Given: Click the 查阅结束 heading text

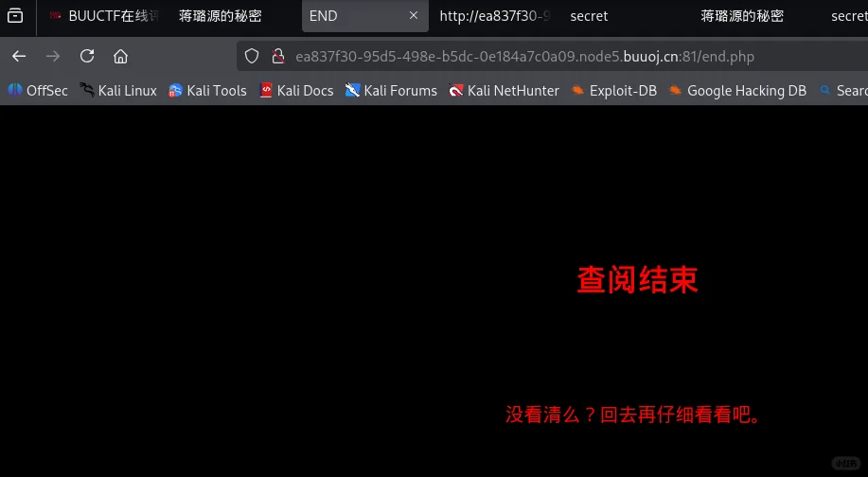Looking at the screenshot, I should coord(637,279).
